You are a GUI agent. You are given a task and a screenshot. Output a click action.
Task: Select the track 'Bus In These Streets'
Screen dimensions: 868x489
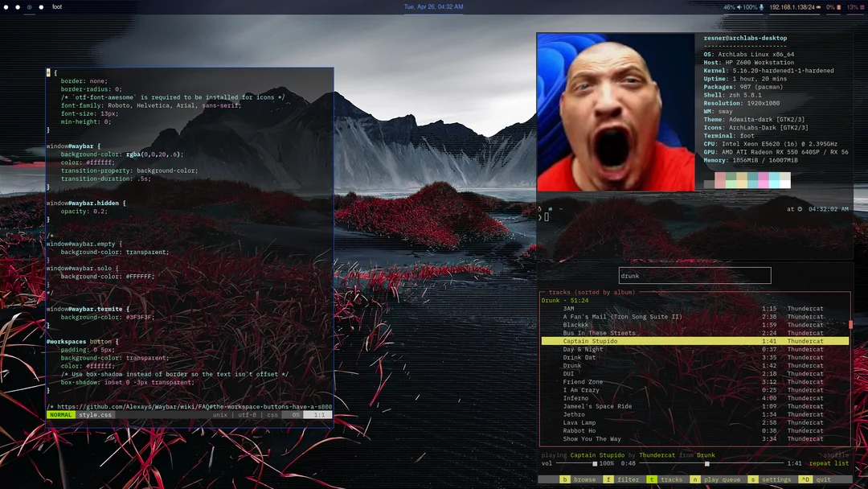pyautogui.click(x=599, y=333)
